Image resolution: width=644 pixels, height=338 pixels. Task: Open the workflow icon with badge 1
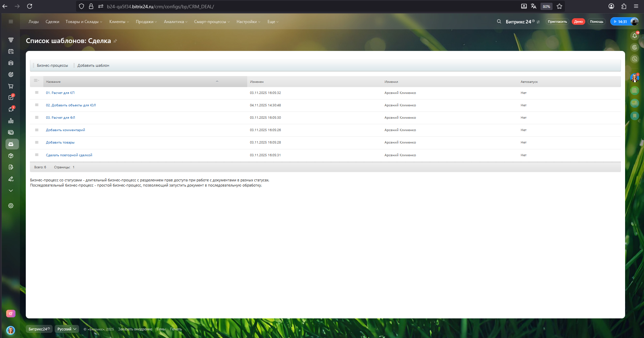(11, 109)
